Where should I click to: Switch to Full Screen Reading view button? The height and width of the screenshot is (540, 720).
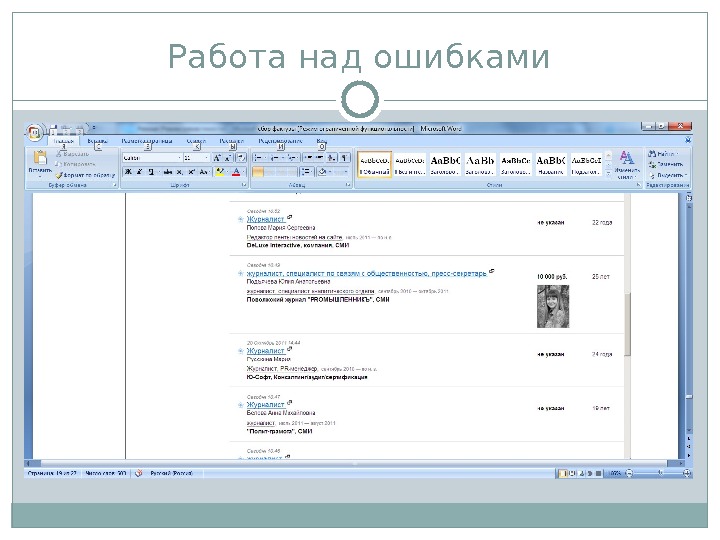(x=573, y=473)
